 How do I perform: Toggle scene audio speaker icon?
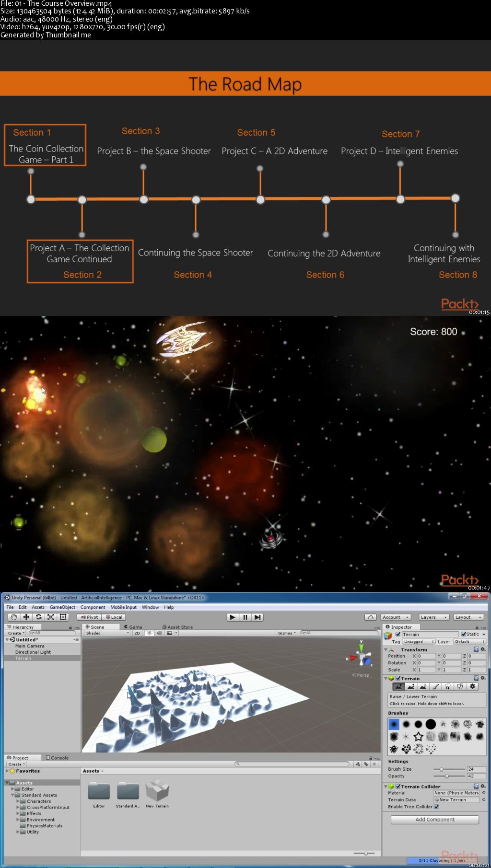tap(159, 633)
